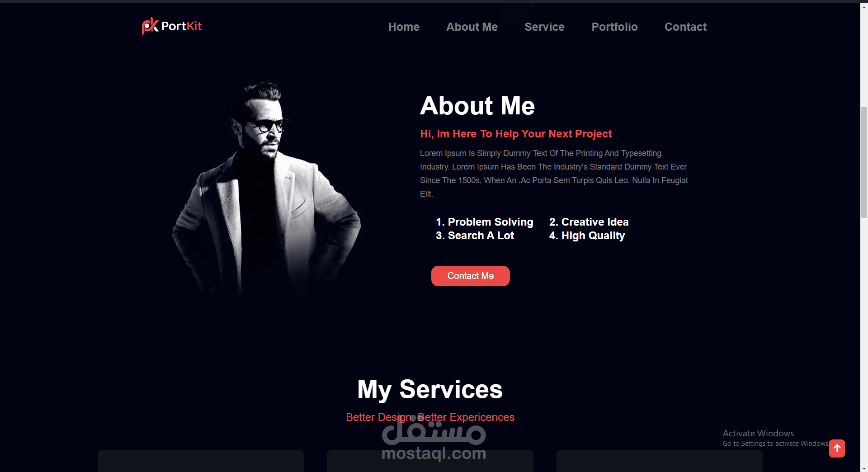Click the scrollbar down arrow
Image resolution: width=868 pixels, height=472 pixels.
tap(864, 468)
